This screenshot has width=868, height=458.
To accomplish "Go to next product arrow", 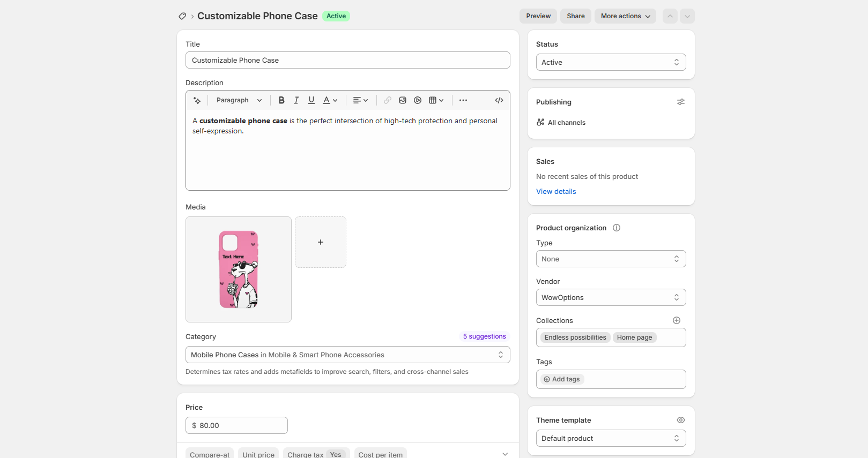I will [x=687, y=16].
